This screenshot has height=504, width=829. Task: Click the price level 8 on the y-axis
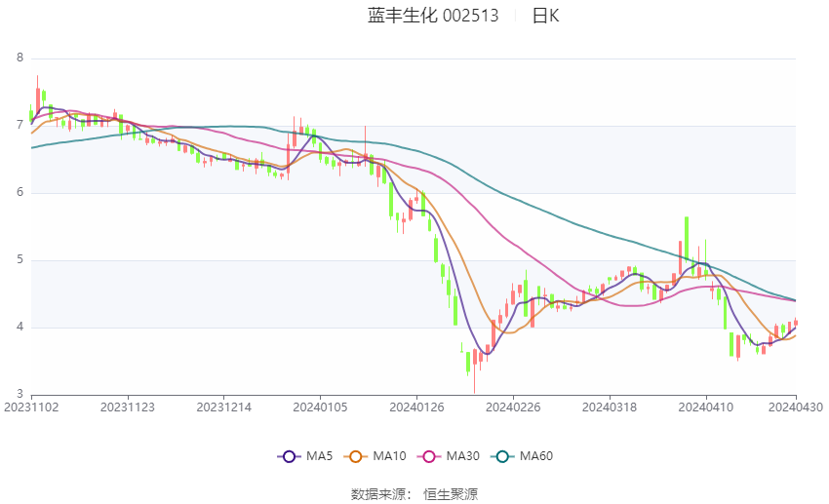(20, 58)
